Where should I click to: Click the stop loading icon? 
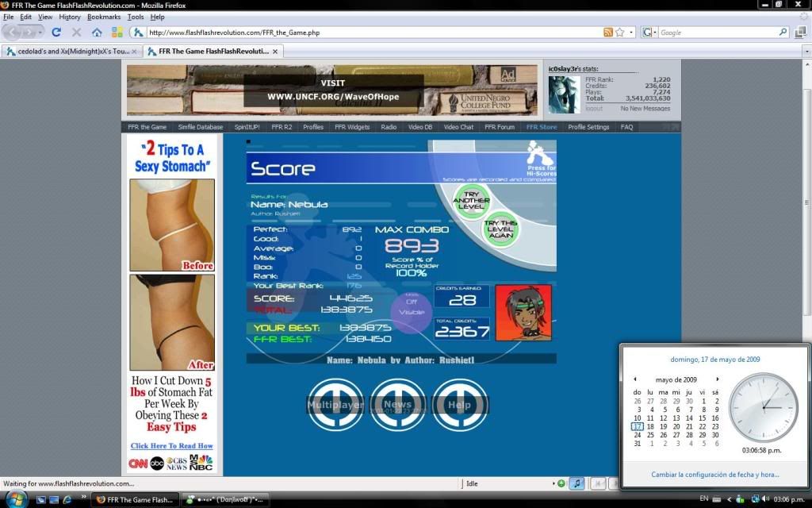coord(77,33)
